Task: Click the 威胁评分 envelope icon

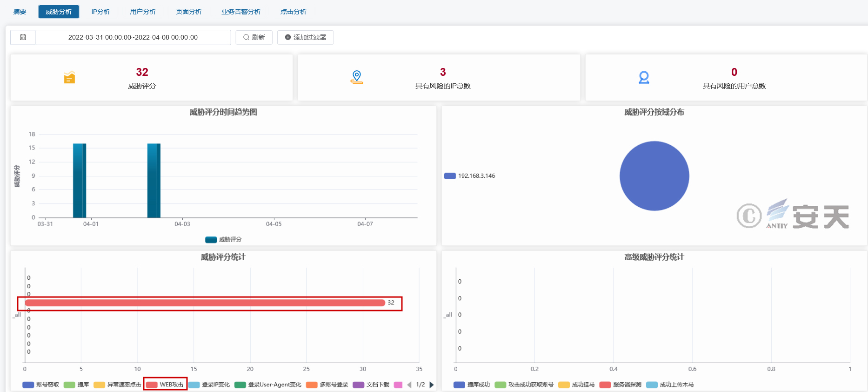Action: coord(69,77)
